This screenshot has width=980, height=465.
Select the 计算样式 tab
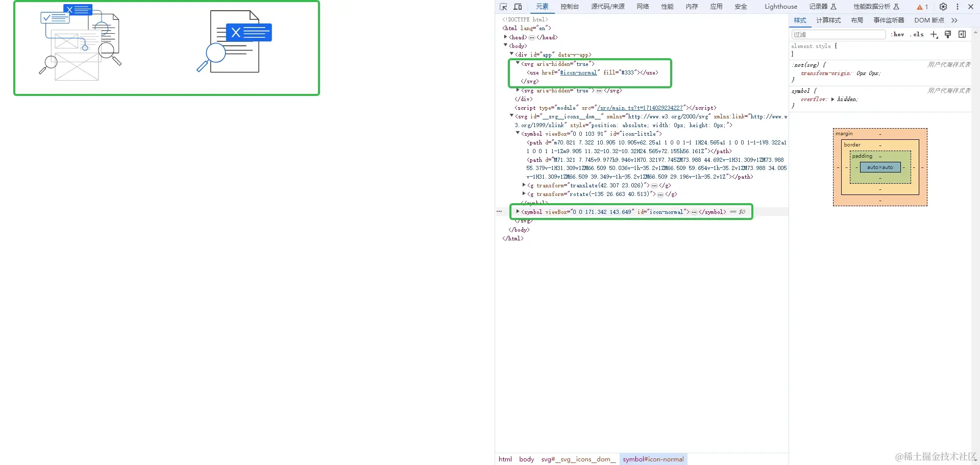(x=828, y=20)
